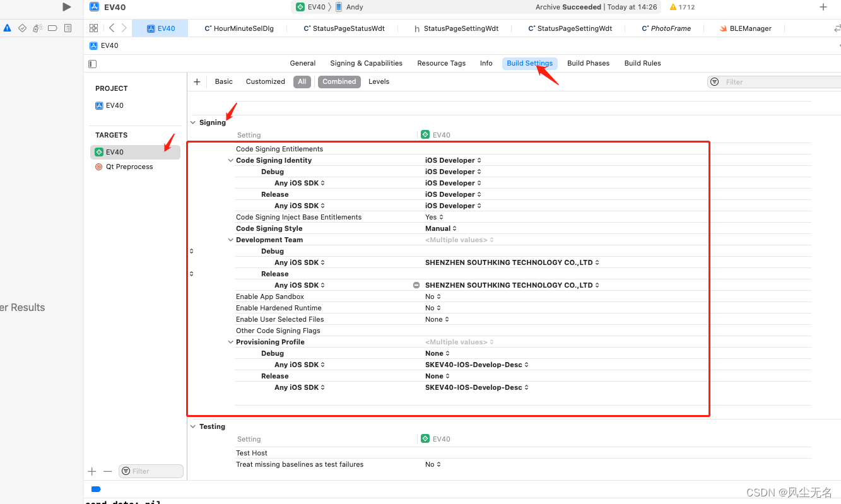Switch to PhotoFrame editor tab
This screenshot has height=504, width=841.
tap(666, 28)
